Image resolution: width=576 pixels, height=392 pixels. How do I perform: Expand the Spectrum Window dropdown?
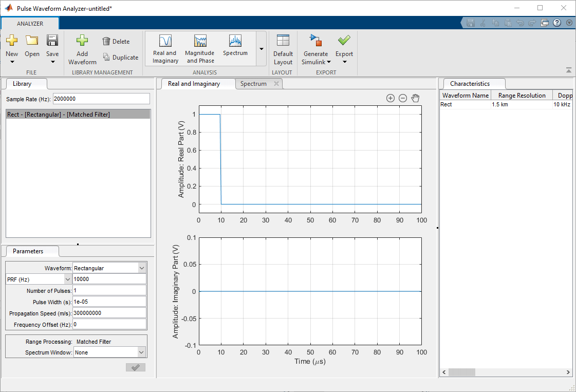pyautogui.click(x=142, y=352)
